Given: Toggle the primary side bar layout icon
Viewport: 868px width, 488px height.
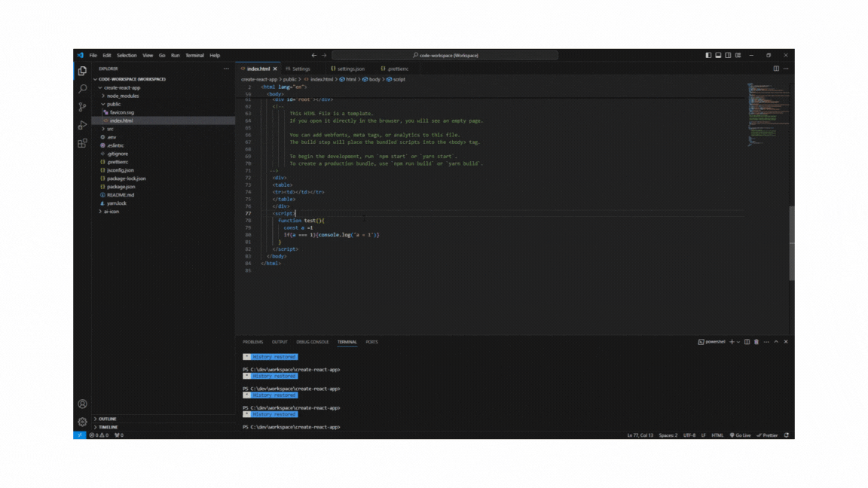Looking at the screenshot, I should click(708, 55).
